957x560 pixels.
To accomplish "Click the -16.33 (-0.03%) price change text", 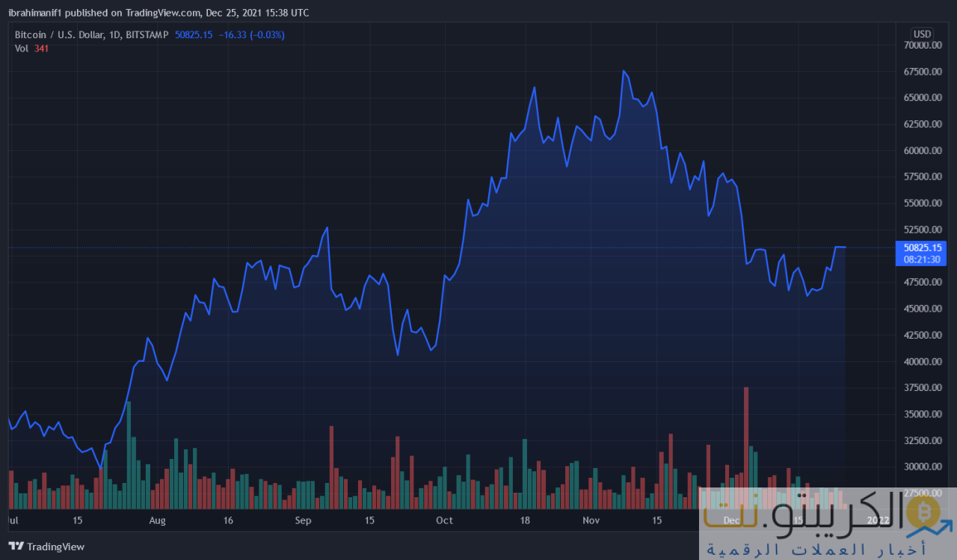I will point(251,34).
